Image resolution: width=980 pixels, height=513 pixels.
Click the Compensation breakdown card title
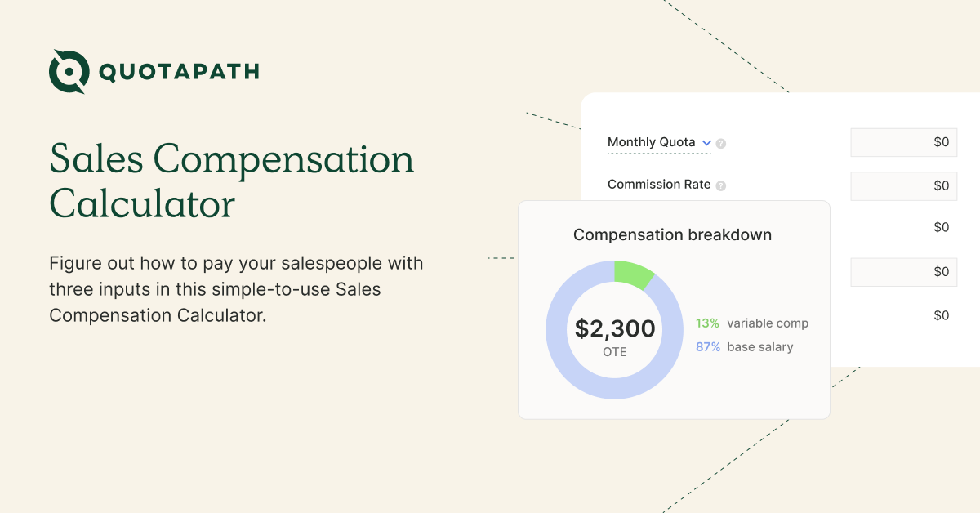click(x=672, y=235)
